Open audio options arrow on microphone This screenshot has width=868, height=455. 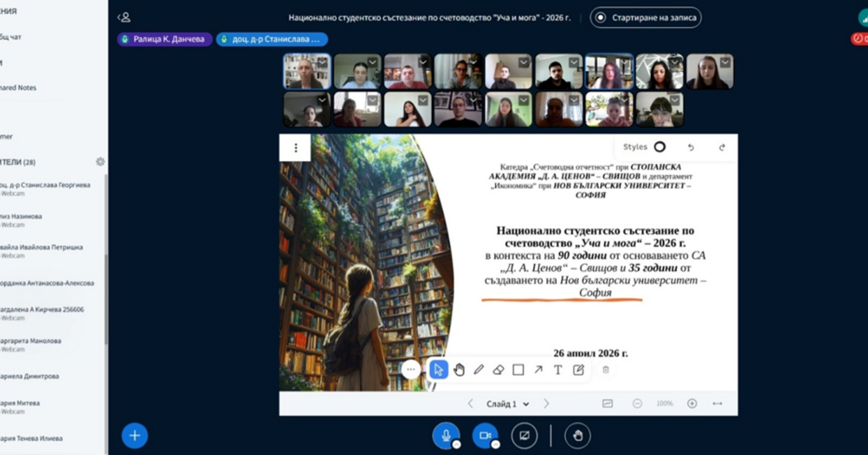coord(456,444)
